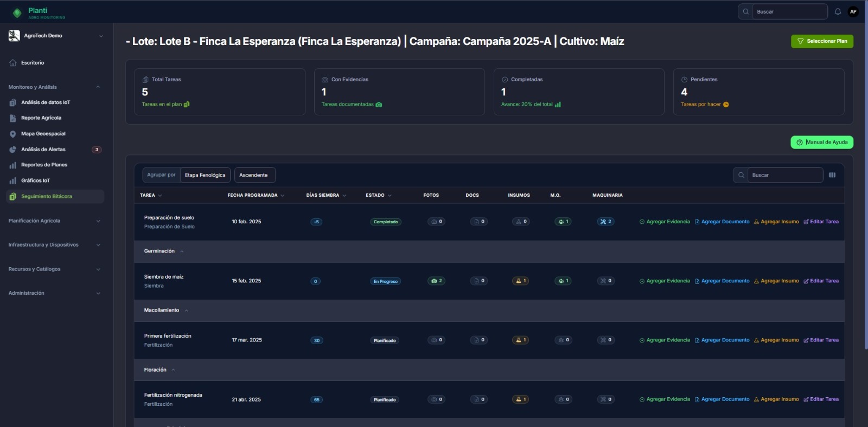Expand the Planificación Agrícola sidebar section
Viewport: 868px width, 427px height.
click(x=54, y=221)
